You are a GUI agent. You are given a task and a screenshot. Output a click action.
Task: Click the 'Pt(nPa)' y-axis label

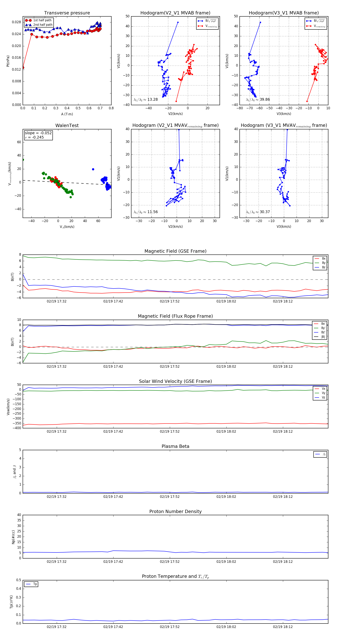click(x=8, y=61)
